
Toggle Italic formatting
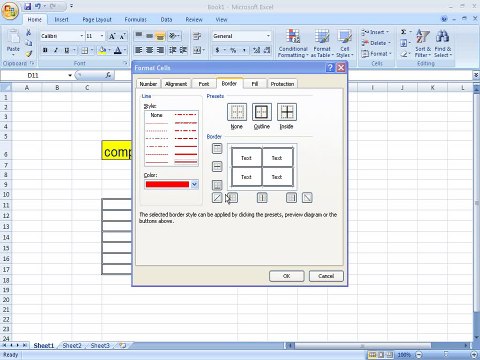click(x=56, y=50)
